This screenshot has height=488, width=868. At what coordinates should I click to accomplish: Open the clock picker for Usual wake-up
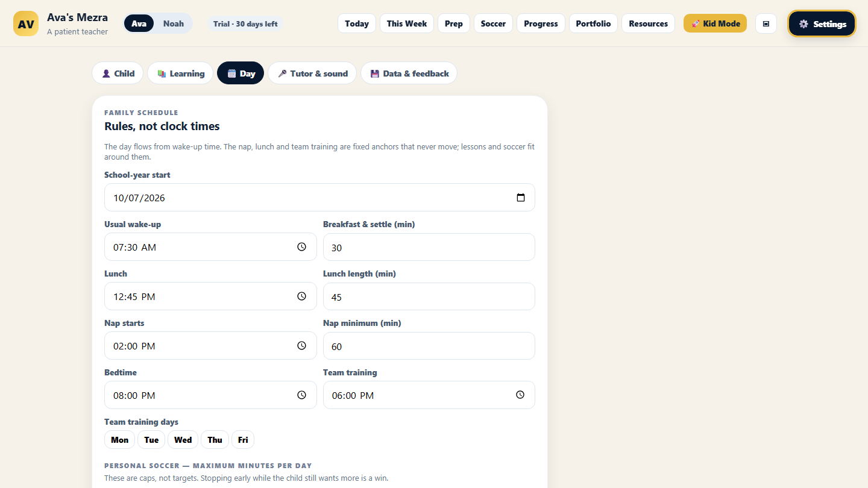(302, 247)
